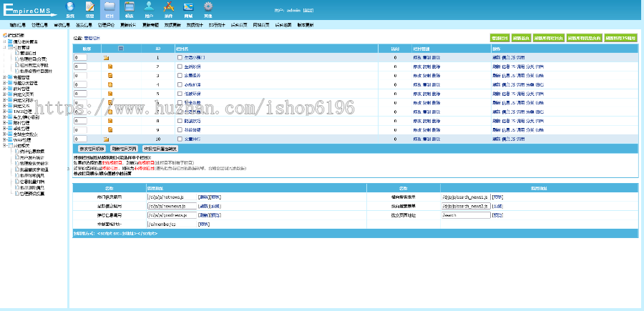Click the green 增加栏目 button
Screen dimensions: 644x311
coord(499,38)
